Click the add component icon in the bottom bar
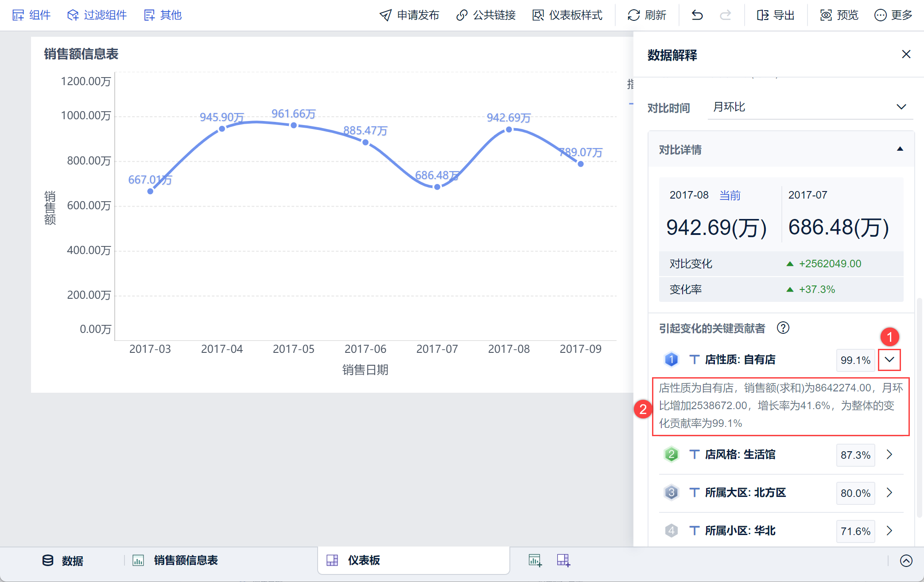Screen dimensions: 924x582 pyautogui.click(x=535, y=560)
